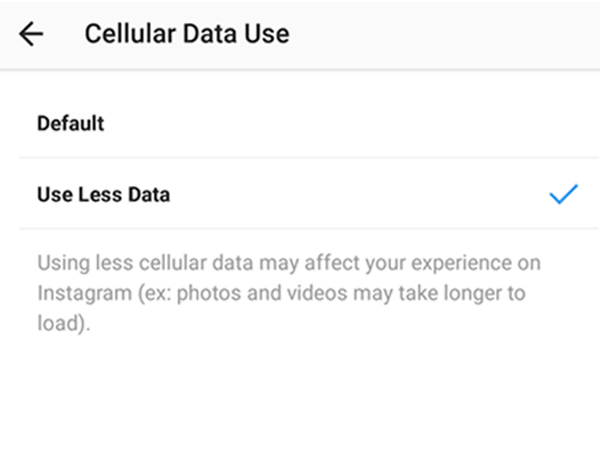This screenshot has width=600, height=450.
Task: Click the blue checkmark icon
Action: pyautogui.click(x=563, y=195)
